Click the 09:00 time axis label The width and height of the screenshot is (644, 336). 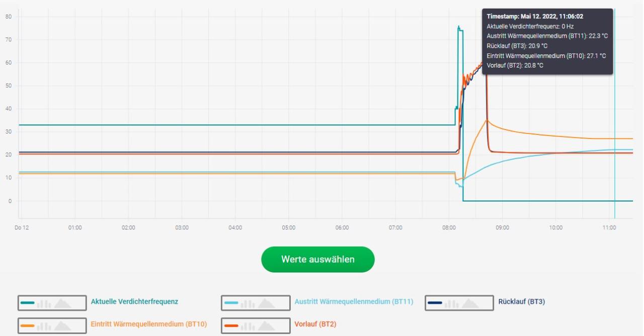(x=502, y=228)
